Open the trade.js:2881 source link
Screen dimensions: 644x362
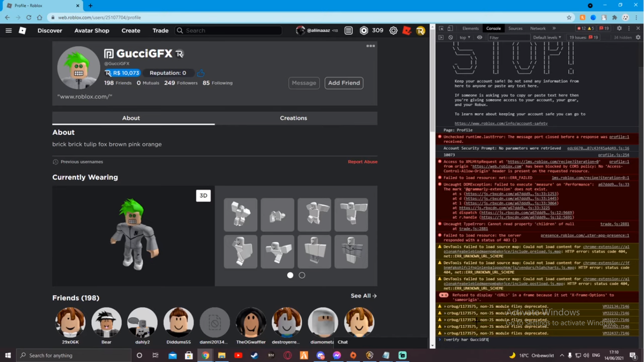615,224
